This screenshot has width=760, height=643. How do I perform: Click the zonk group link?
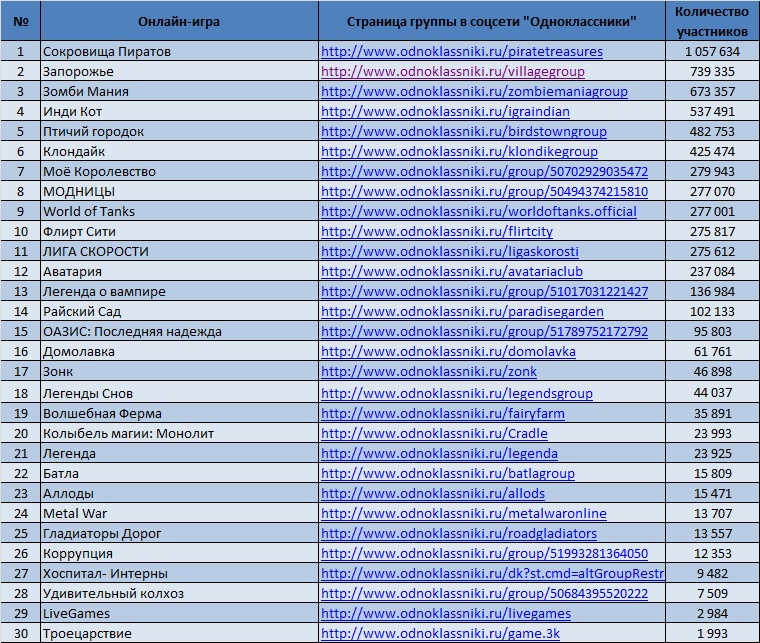pos(429,371)
